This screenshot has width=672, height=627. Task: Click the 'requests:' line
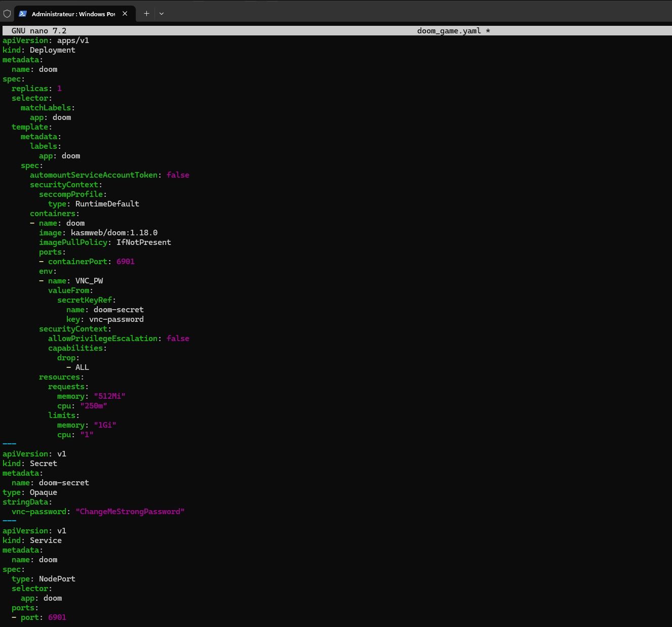(x=68, y=387)
